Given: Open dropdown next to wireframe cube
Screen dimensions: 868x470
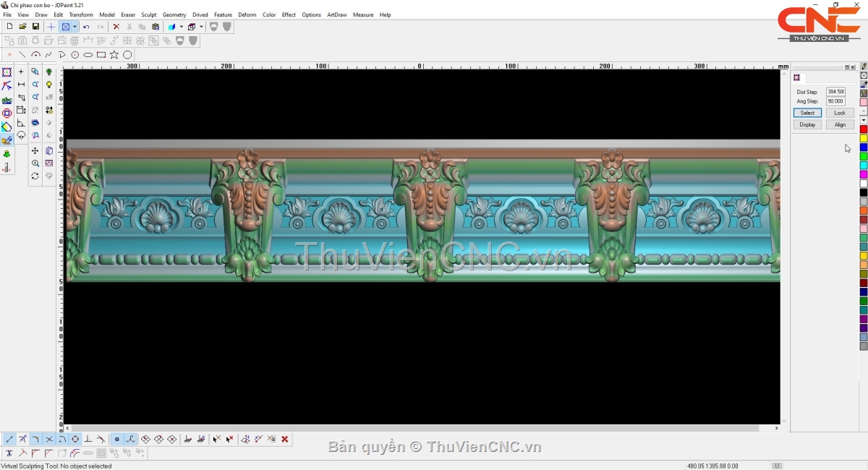Looking at the screenshot, I should (201, 27).
